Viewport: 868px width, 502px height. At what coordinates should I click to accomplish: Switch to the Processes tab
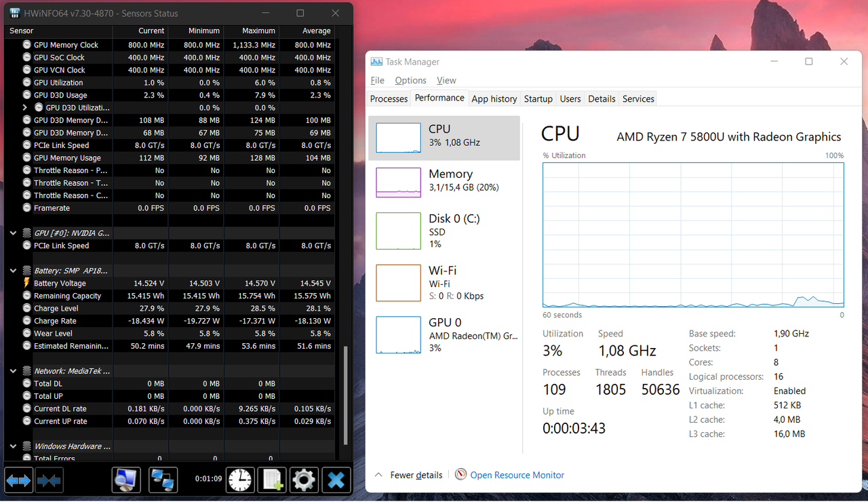click(389, 99)
